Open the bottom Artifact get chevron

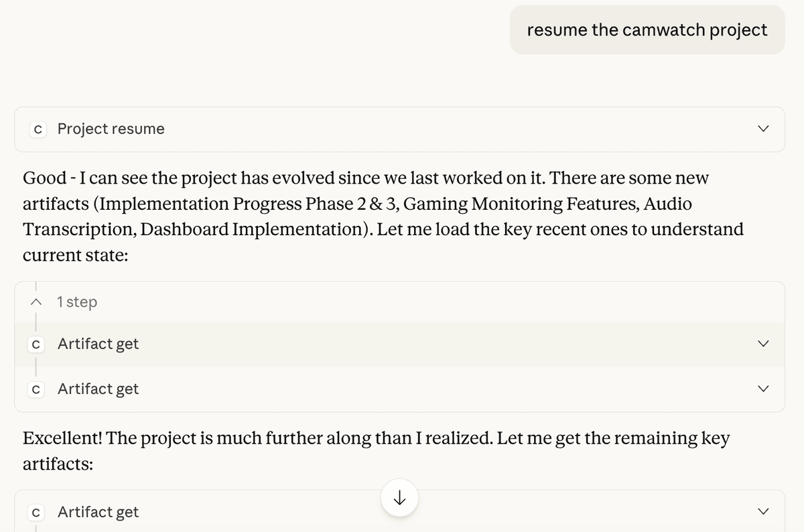[x=763, y=512]
